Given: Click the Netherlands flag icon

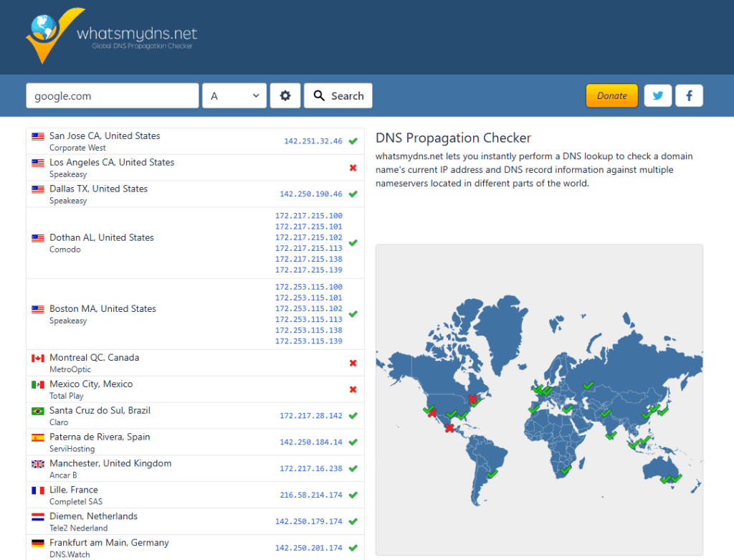Looking at the screenshot, I should [x=38, y=517].
